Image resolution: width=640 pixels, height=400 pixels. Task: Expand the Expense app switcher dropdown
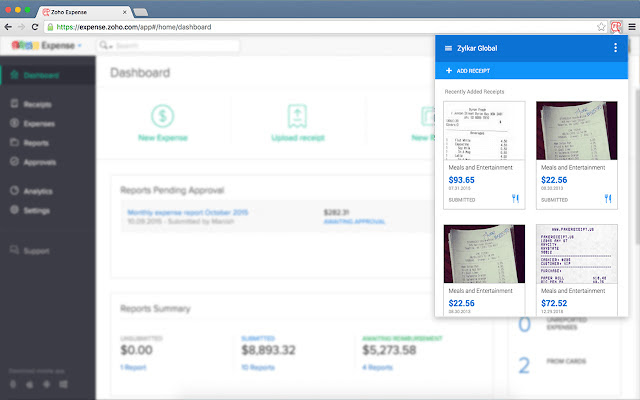(80, 45)
